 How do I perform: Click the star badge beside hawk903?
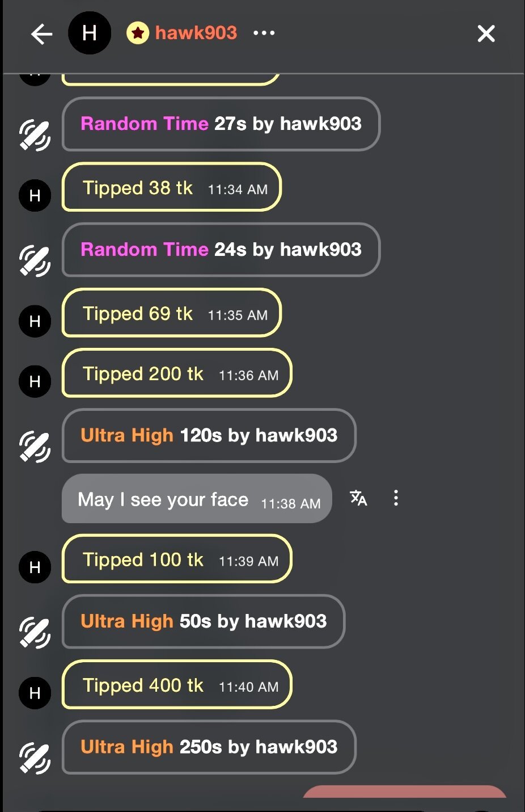coord(137,33)
